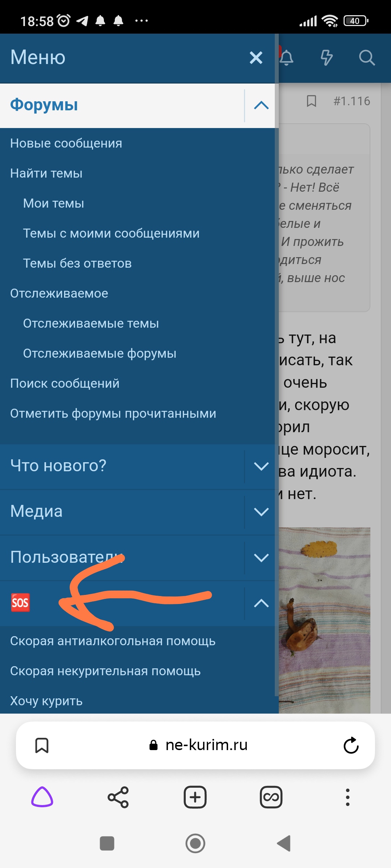Open search with the magnifier icon
Image resolution: width=391 pixels, height=868 pixels.
coord(367,58)
